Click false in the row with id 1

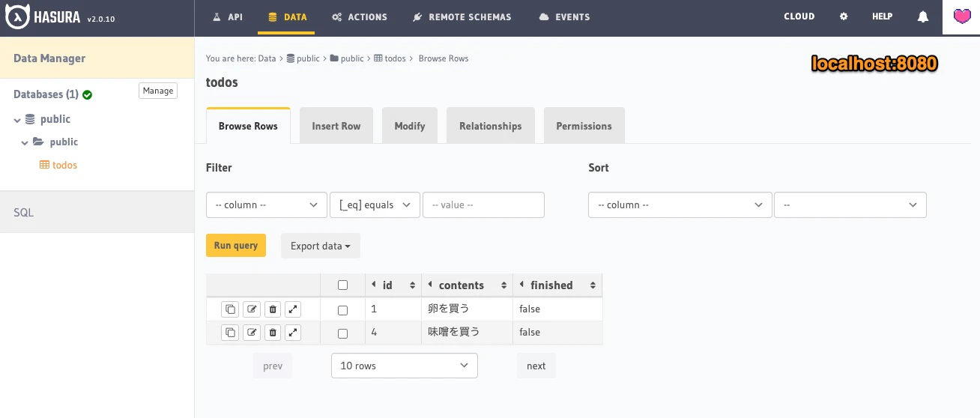click(x=530, y=309)
